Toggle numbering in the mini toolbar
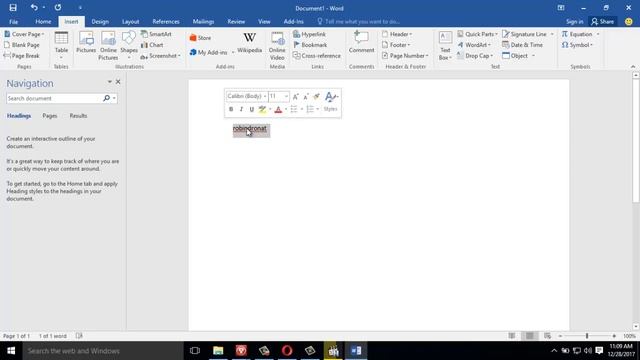 pos(310,109)
